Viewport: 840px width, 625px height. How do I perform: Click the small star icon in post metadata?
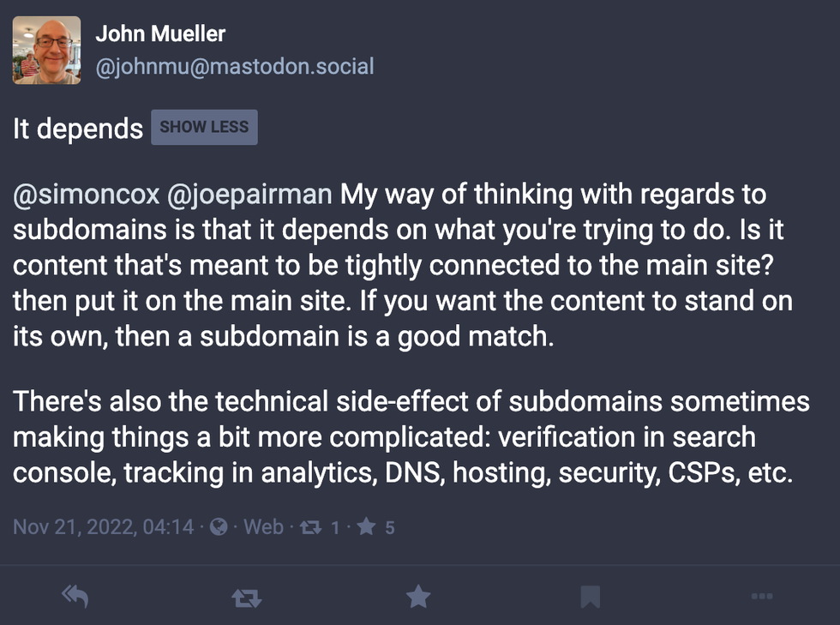pyautogui.click(x=366, y=527)
